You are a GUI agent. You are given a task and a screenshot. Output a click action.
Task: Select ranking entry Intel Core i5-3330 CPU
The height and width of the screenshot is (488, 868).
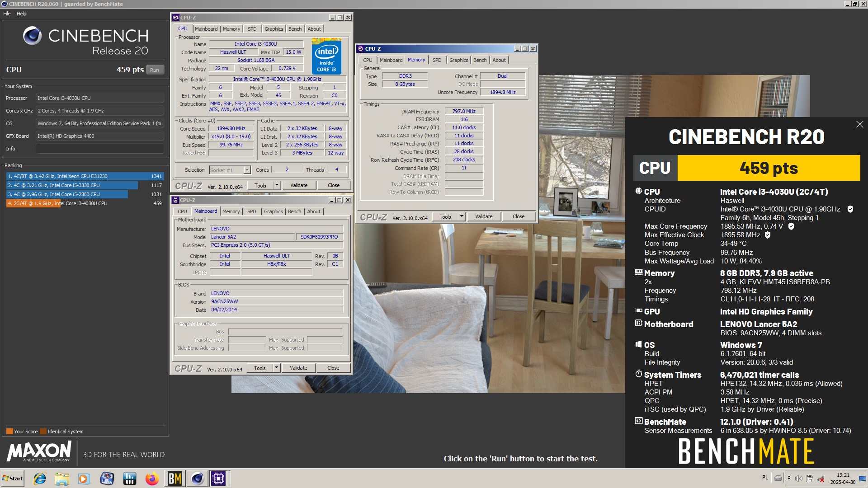click(85, 185)
